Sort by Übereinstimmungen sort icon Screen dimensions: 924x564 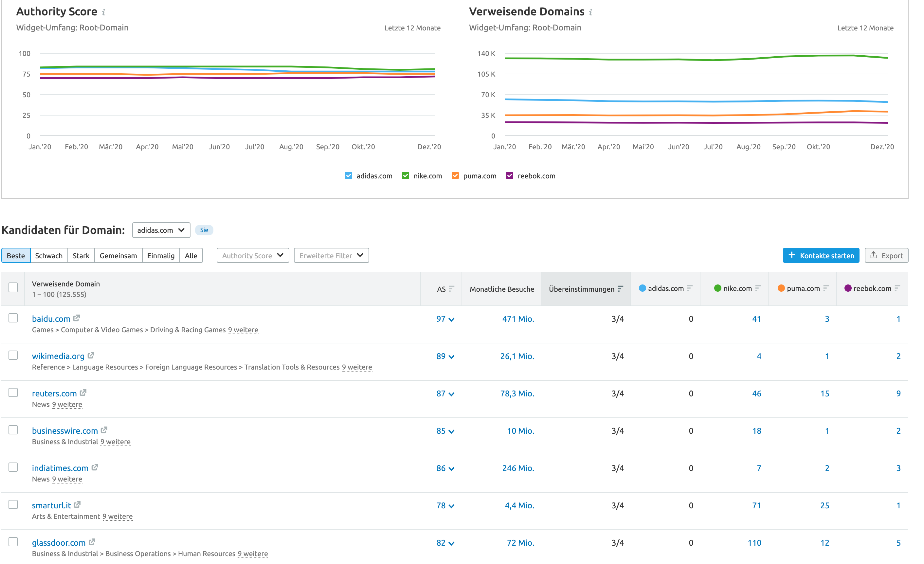click(620, 289)
